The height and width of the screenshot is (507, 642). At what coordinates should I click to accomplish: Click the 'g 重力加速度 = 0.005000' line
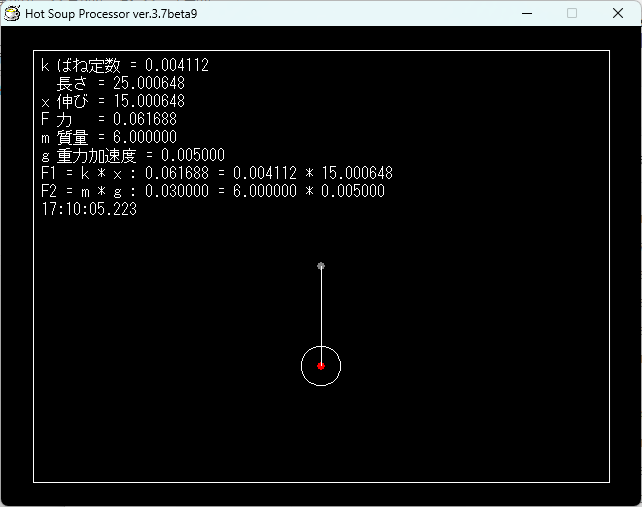133,155
